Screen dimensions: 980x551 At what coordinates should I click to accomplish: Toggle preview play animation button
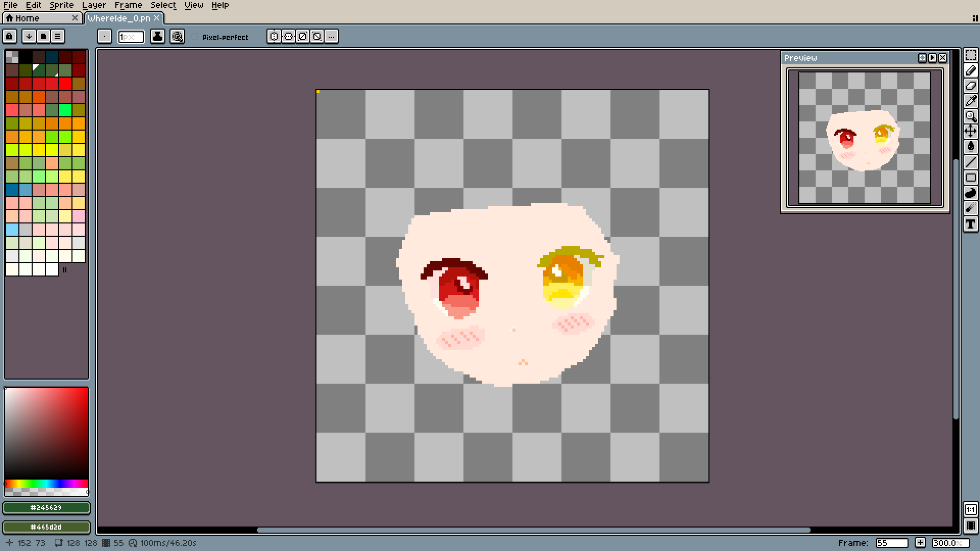click(933, 58)
